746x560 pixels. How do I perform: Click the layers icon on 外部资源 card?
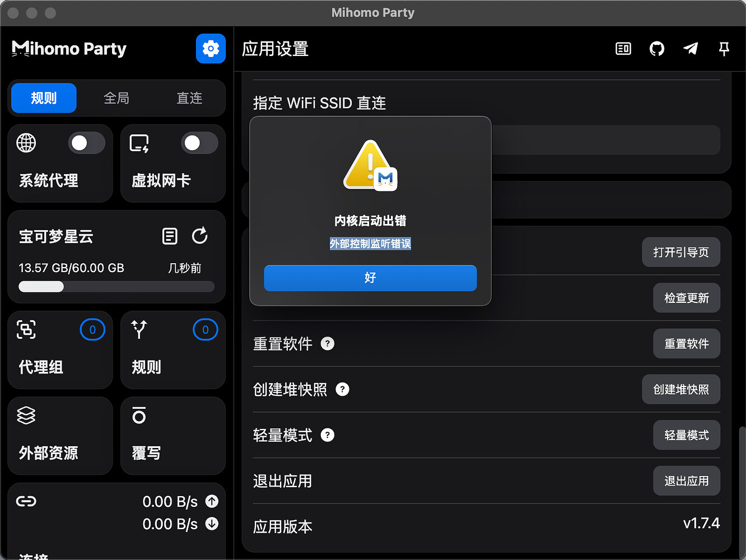(x=26, y=416)
